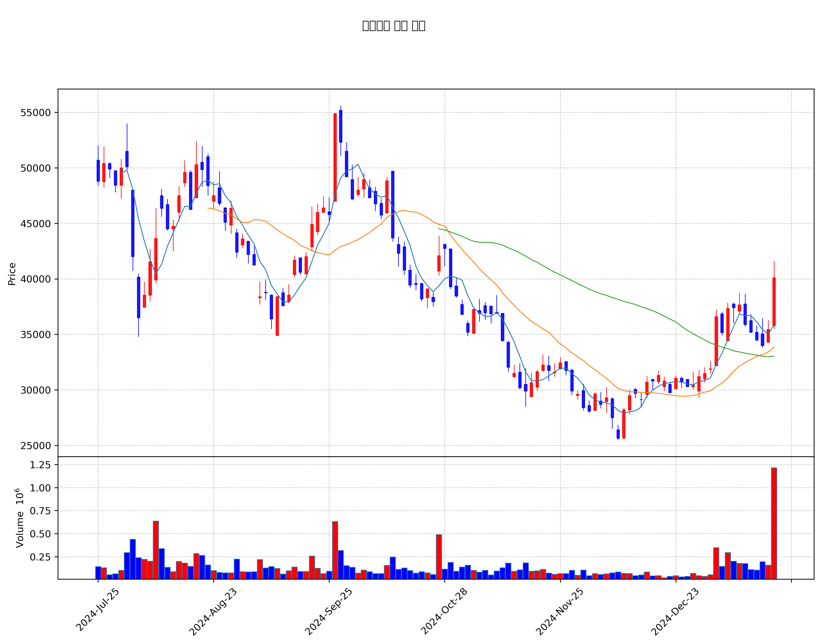
Task: Click the 40000 price axis label
Action: (35, 279)
